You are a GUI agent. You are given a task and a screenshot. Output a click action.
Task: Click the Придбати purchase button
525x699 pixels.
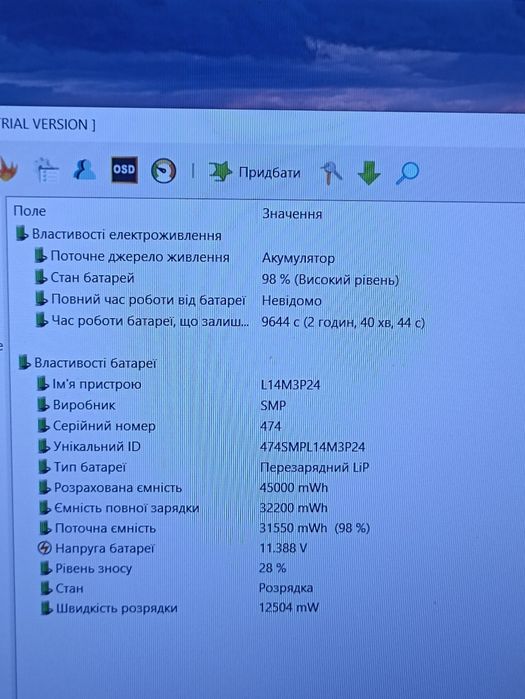coord(269,173)
